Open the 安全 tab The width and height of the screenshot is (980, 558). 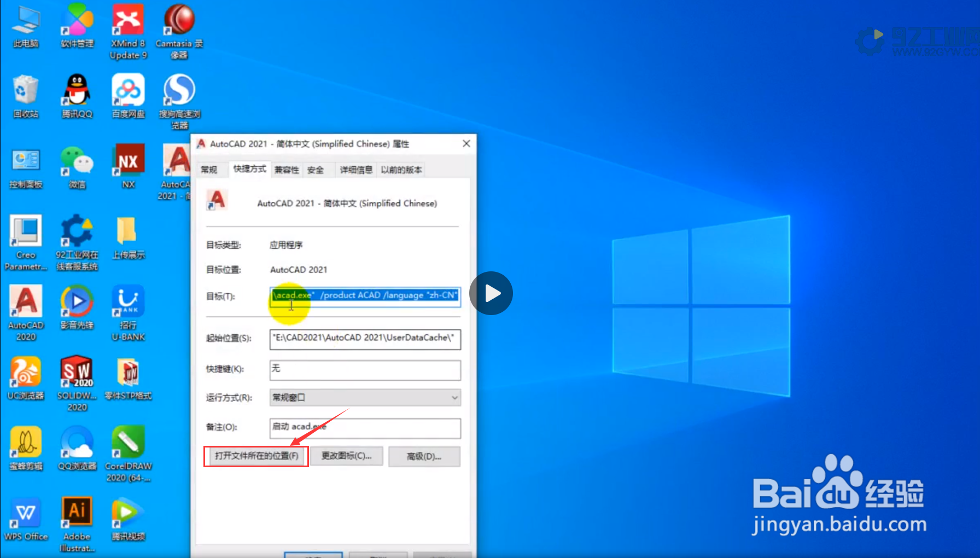tap(316, 170)
